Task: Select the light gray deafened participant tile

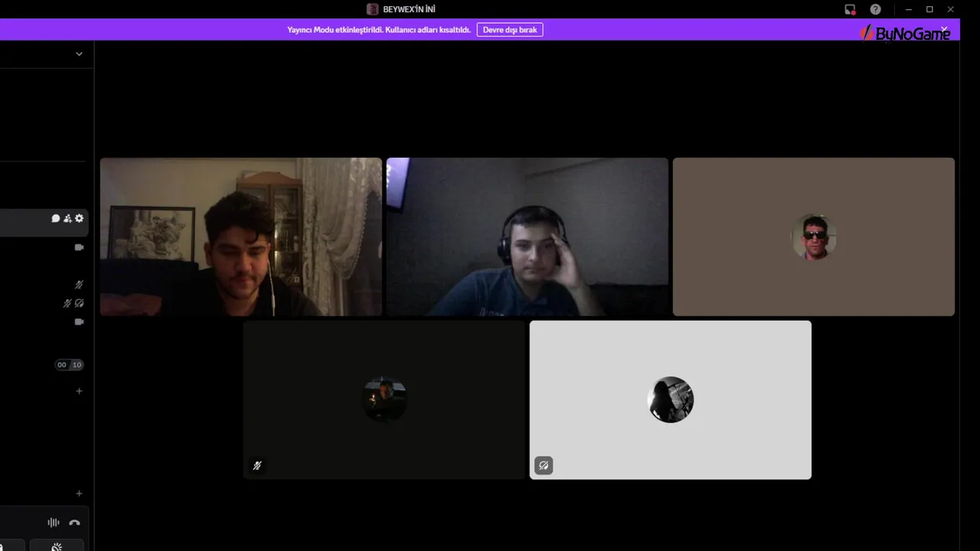Action: click(671, 400)
